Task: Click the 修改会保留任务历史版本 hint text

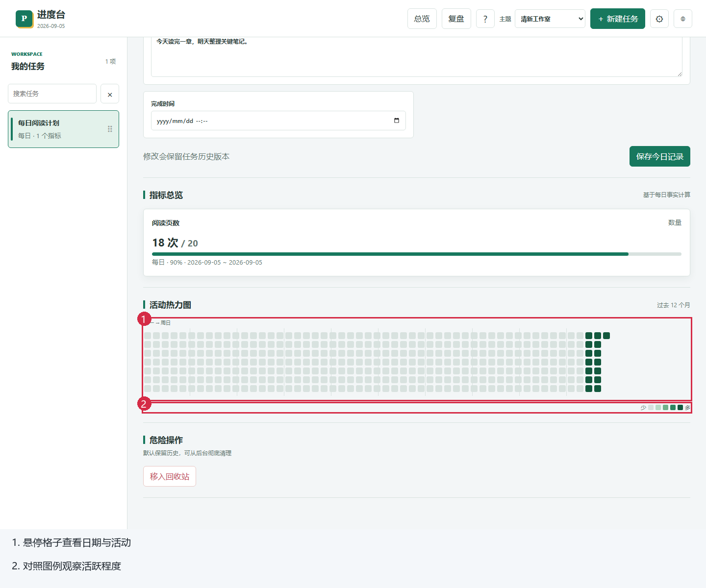Action: pyautogui.click(x=186, y=156)
